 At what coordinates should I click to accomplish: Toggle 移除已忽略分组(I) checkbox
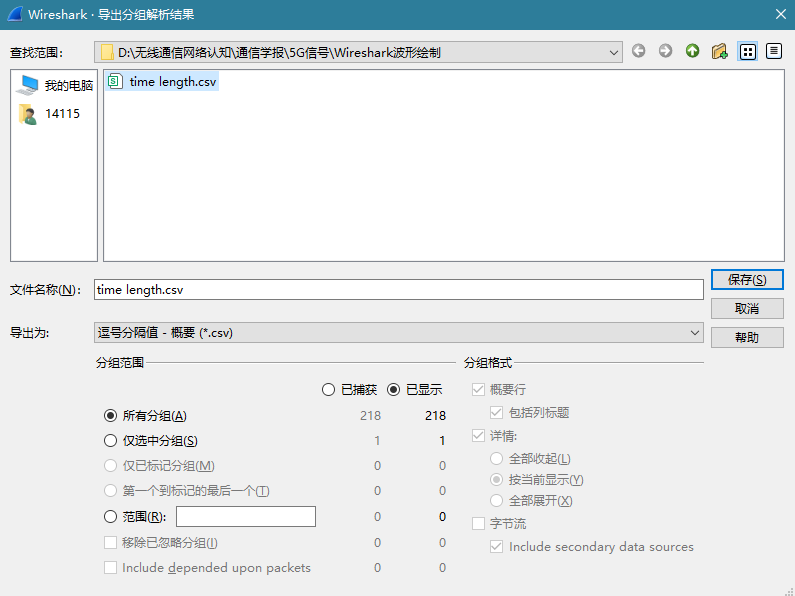coord(110,543)
